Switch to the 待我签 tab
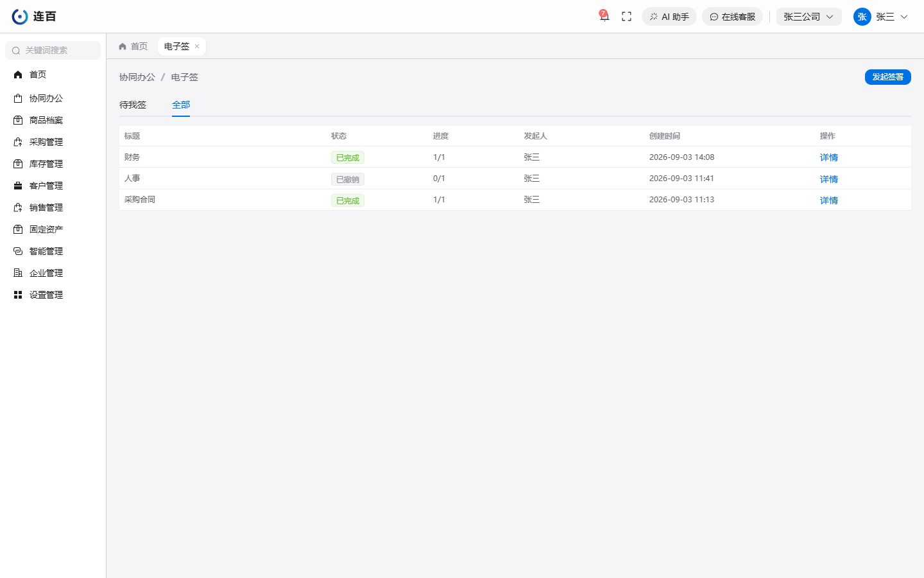Screen dimensions: 924x578 [133, 105]
